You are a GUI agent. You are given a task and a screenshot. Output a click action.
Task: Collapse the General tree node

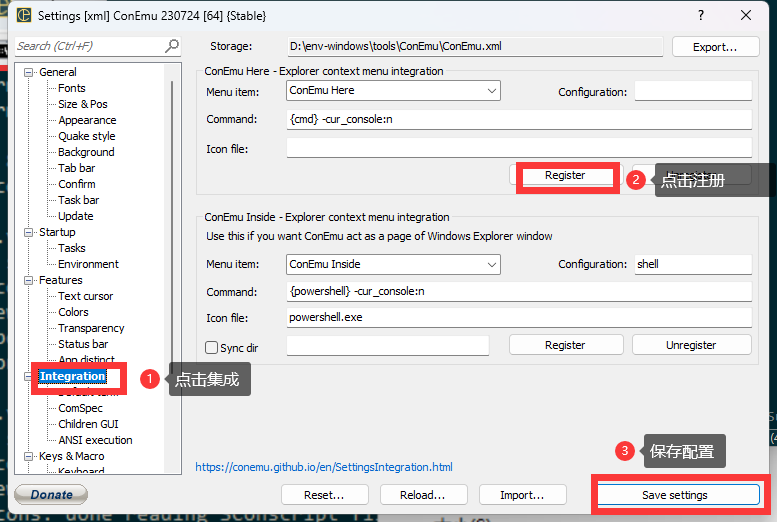[29, 72]
